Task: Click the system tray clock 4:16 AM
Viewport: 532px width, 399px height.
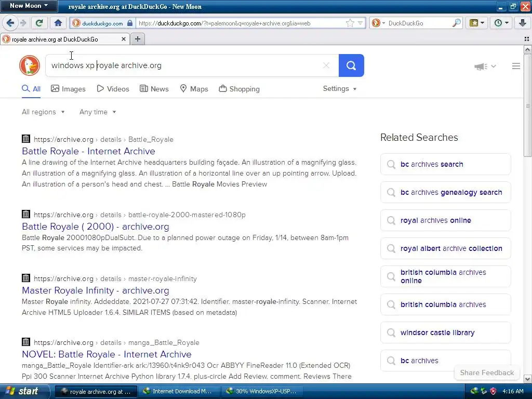Action: pyautogui.click(x=513, y=391)
